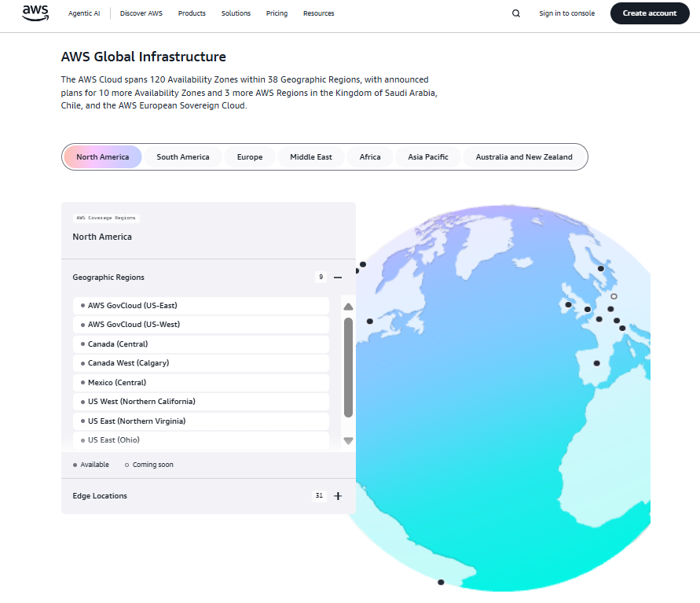Select US East (Northern Virginia) entry
This screenshot has height=603, width=700.
(x=200, y=421)
